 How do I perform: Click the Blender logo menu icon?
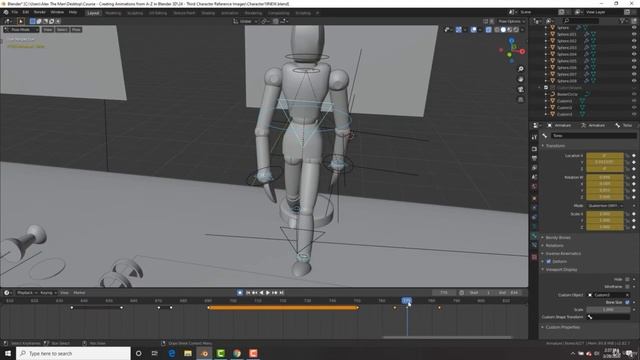coord(6,12)
